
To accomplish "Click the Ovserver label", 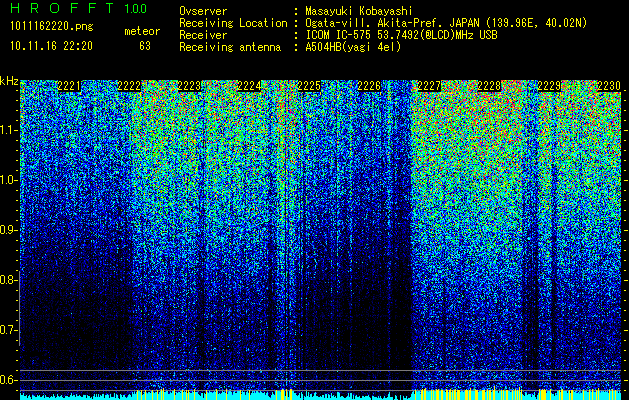I will pos(203,11).
